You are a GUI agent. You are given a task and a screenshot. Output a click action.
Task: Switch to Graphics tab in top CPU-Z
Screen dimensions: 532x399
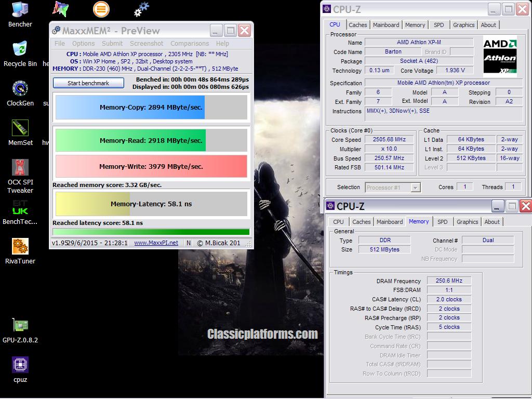(463, 25)
